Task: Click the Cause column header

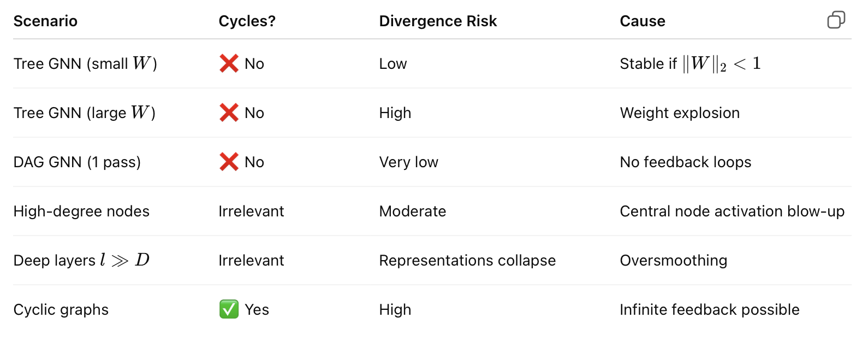Action: point(642,21)
